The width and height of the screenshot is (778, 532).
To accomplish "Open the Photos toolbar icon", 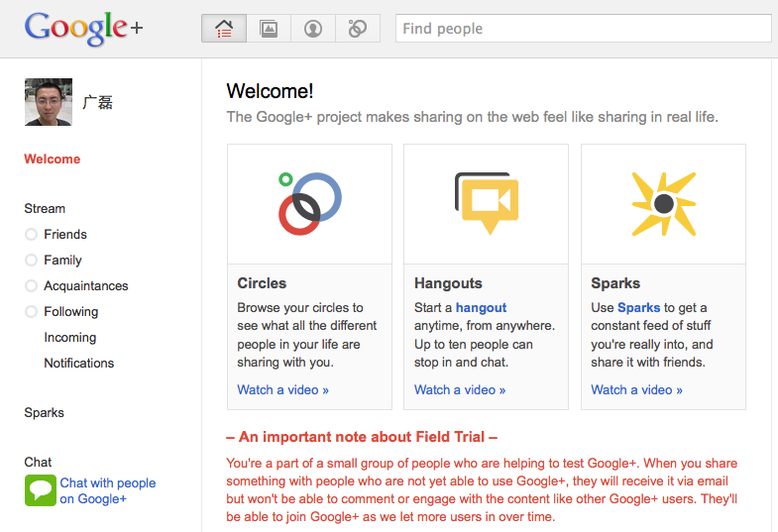I will (269, 29).
